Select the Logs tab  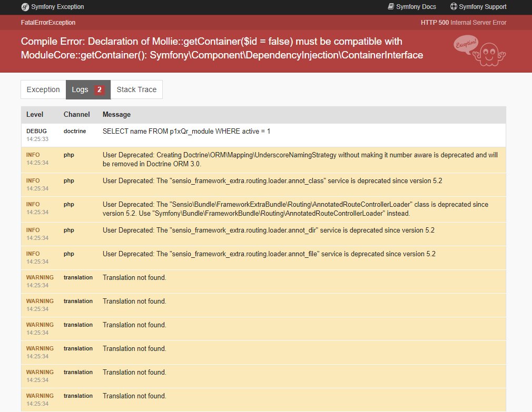(x=88, y=89)
